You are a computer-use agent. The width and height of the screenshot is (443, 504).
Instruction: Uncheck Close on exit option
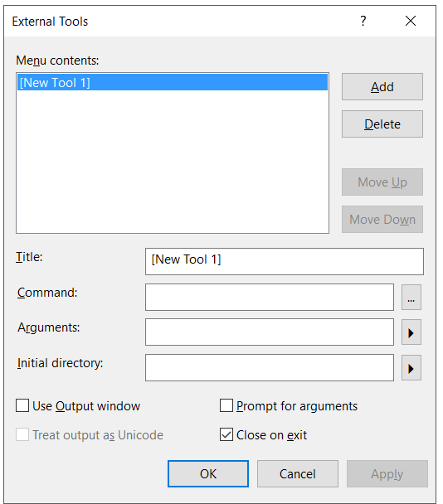226,434
